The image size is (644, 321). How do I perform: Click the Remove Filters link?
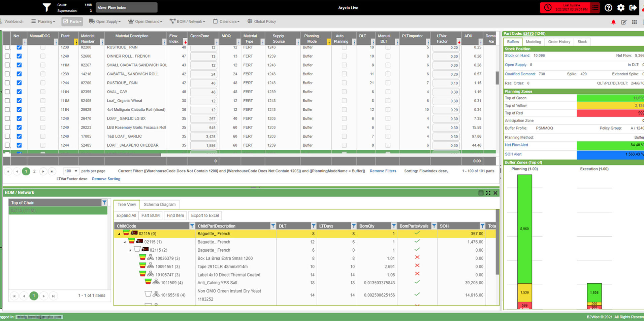tap(383, 171)
